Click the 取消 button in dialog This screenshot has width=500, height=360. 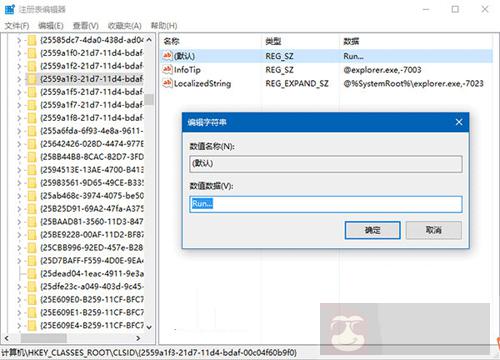coord(434,230)
